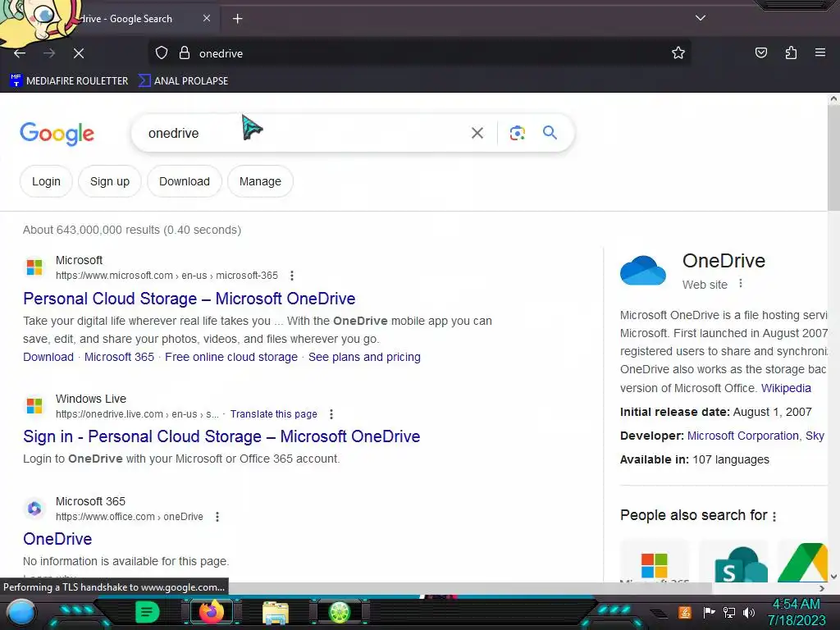Open the Start orb on taskbar
This screenshot has height=630, width=840.
click(x=21, y=613)
